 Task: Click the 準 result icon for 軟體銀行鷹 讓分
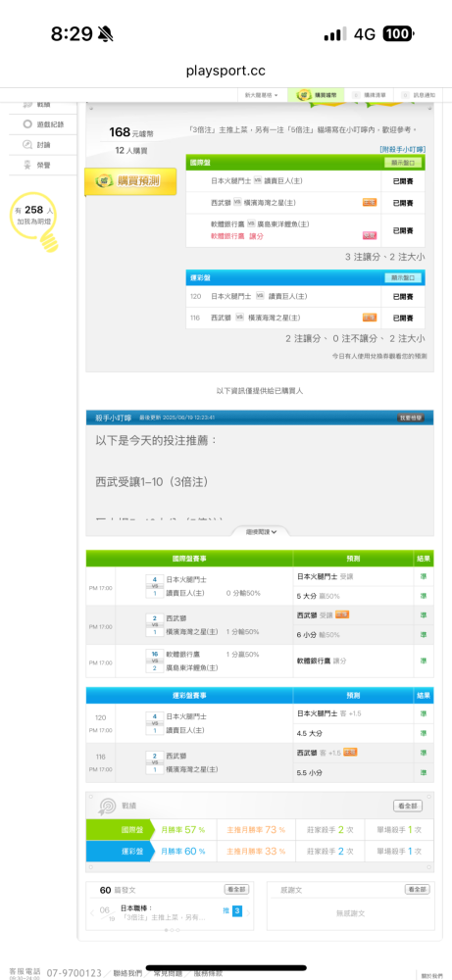coord(424,661)
